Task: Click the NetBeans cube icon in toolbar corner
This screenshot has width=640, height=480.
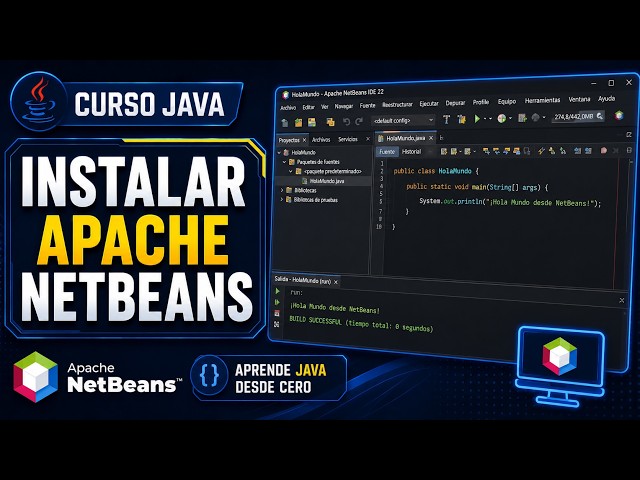Action: tap(619, 116)
